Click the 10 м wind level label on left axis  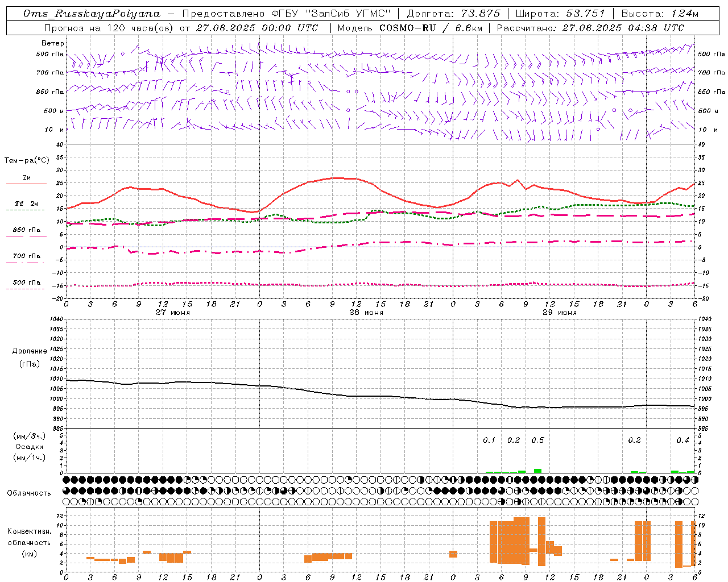(x=54, y=130)
